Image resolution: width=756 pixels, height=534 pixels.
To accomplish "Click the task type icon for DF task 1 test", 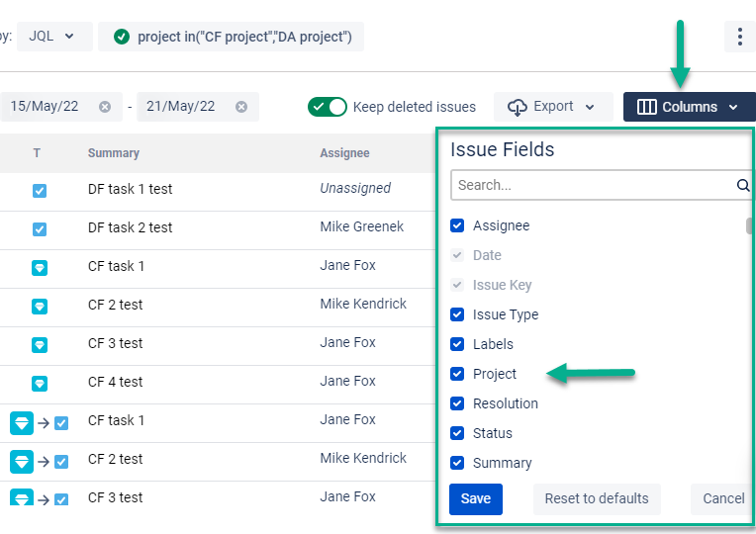I will [x=40, y=191].
